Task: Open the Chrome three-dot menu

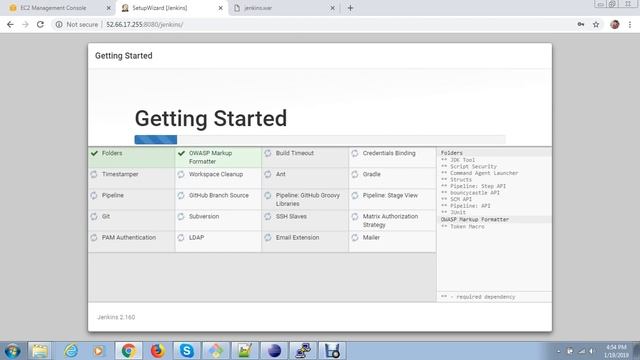Action: click(630, 24)
